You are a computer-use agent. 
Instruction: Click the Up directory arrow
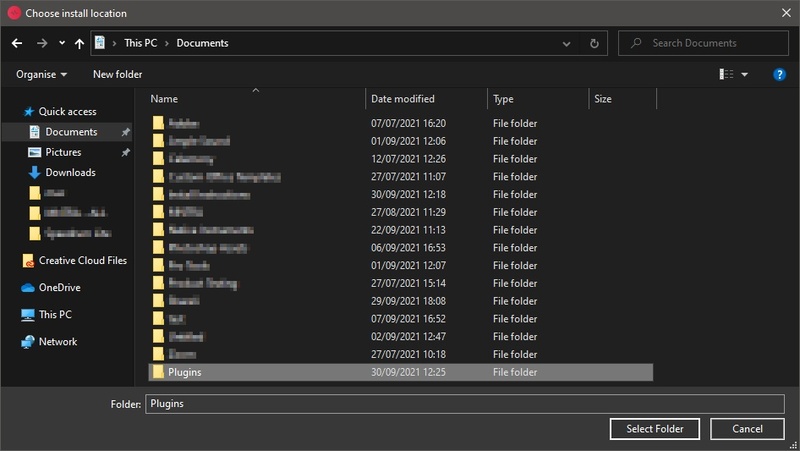point(79,44)
